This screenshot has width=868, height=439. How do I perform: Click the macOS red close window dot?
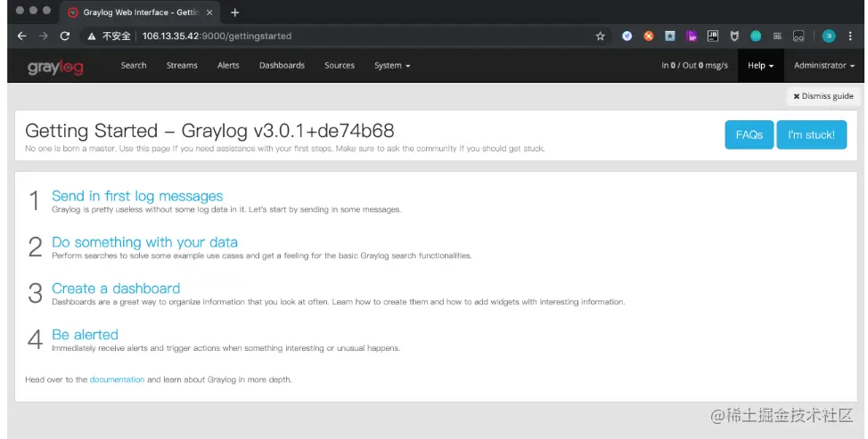tap(20, 11)
